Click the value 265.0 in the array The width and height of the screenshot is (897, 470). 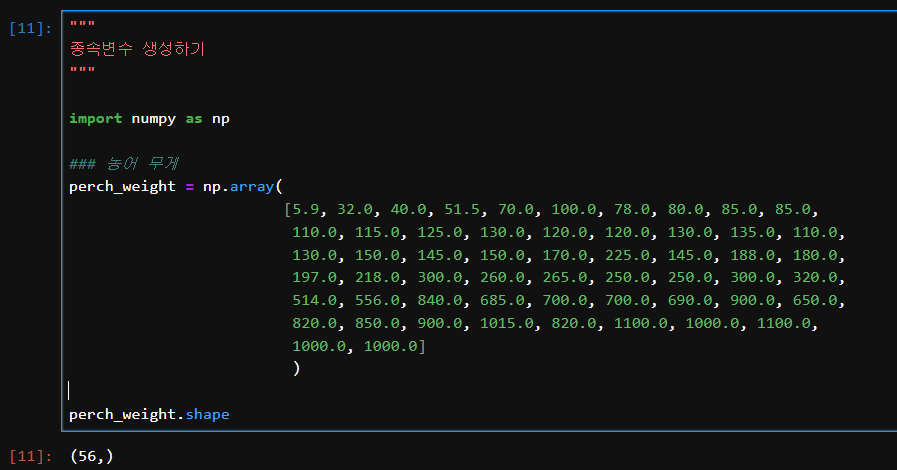(565, 277)
